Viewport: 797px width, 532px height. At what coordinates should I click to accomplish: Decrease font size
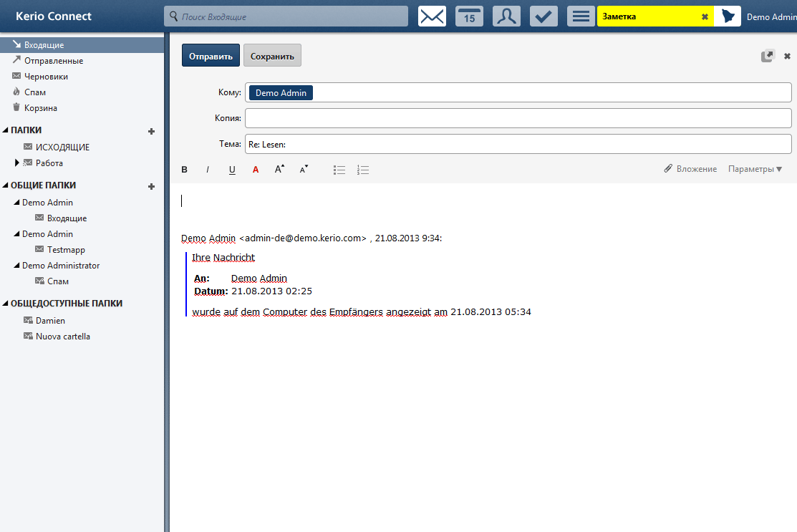click(304, 169)
